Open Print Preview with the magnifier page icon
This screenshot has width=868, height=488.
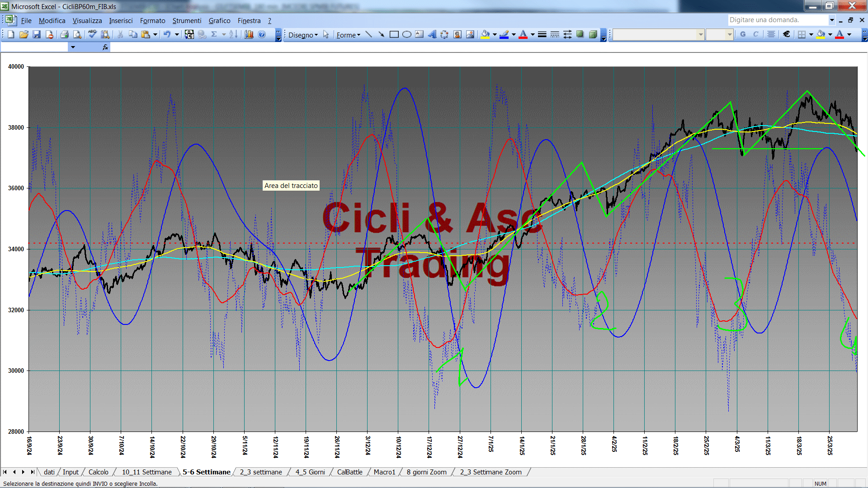(77, 34)
